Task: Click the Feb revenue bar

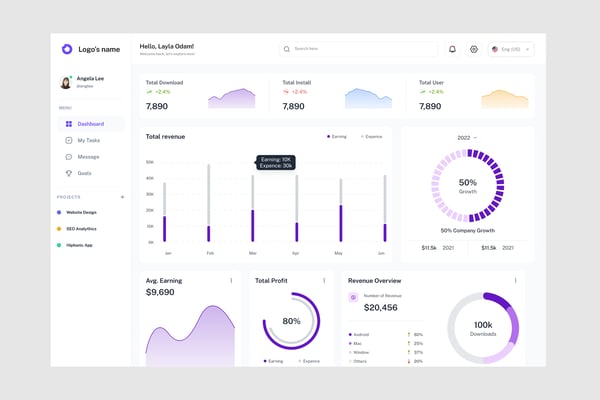Action: tap(209, 203)
